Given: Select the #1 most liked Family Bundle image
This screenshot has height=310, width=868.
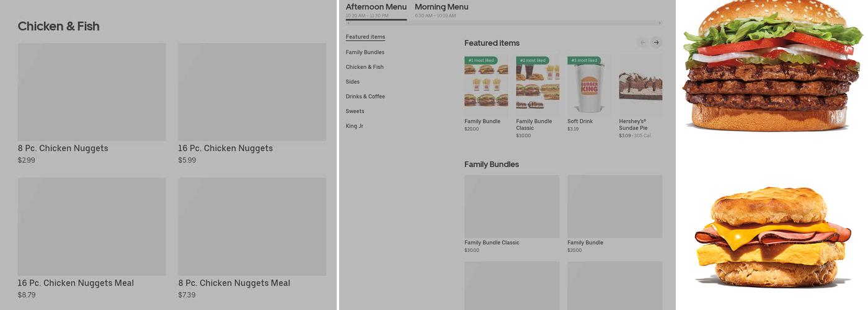Looking at the screenshot, I should pyautogui.click(x=486, y=84).
